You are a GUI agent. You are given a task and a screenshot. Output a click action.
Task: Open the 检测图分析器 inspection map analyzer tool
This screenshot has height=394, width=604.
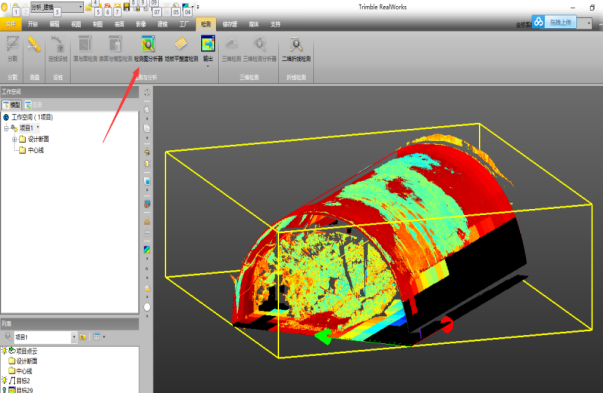(x=148, y=49)
